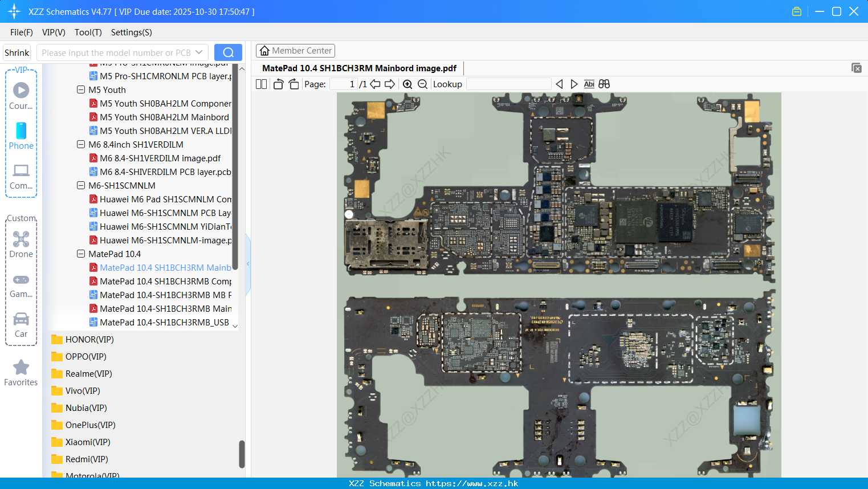Zoom out of the mainboard image
Viewport: 868px width, 489px height.
(x=422, y=84)
